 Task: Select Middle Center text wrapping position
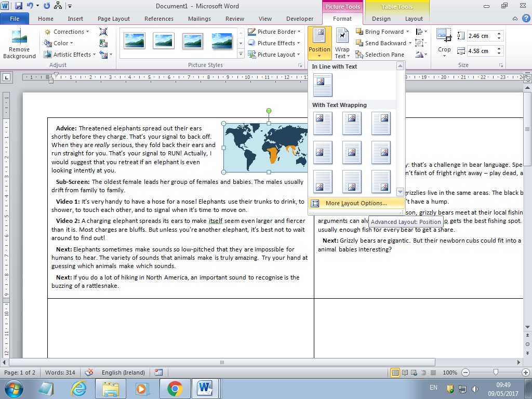[352, 153]
